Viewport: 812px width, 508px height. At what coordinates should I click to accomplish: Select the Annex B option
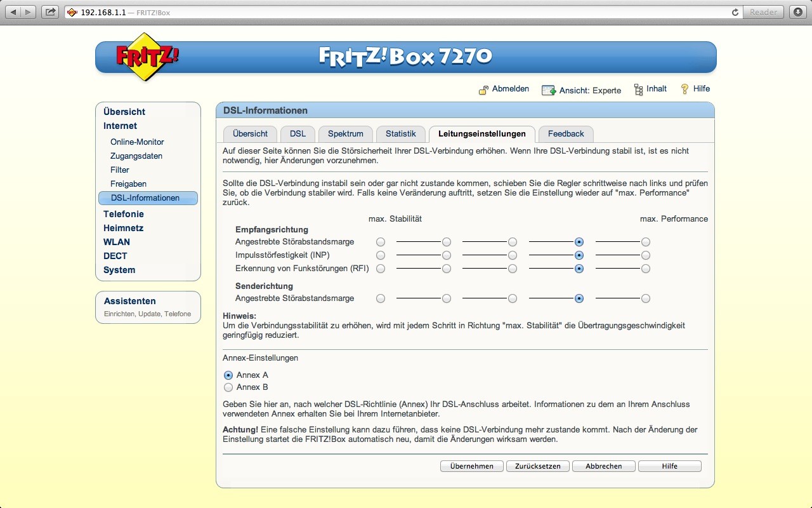228,387
